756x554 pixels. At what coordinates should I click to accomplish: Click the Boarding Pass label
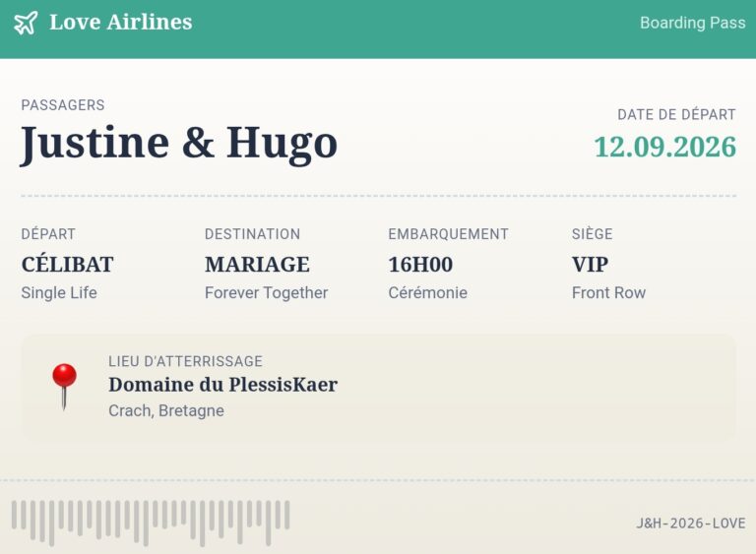tap(692, 23)
